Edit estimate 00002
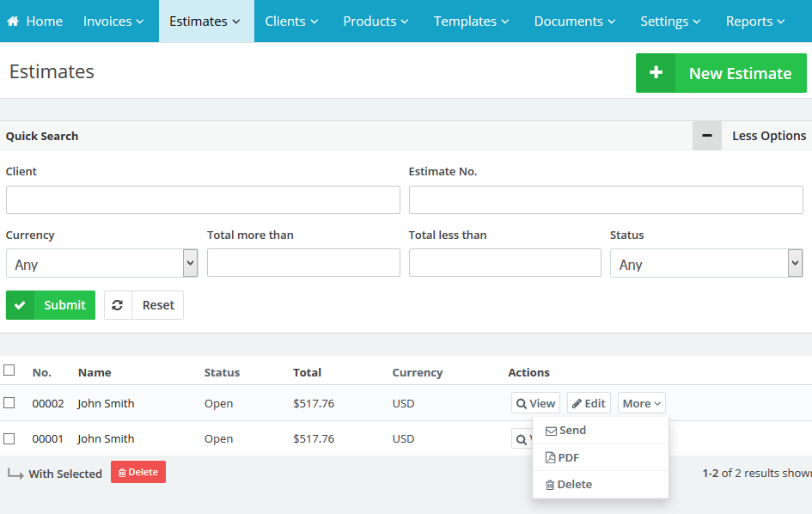Viewport: 812px width, 514px height. [589, 403]
